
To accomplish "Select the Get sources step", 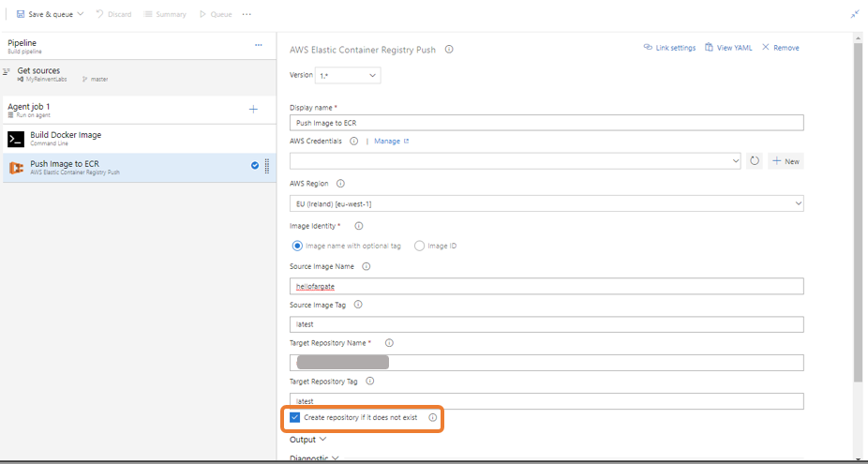I will point(139,74).
